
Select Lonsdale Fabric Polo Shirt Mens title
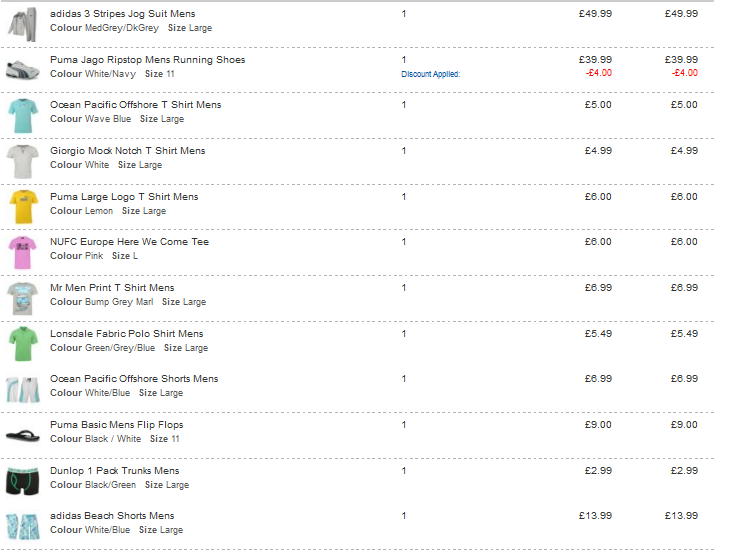(126, 333)
